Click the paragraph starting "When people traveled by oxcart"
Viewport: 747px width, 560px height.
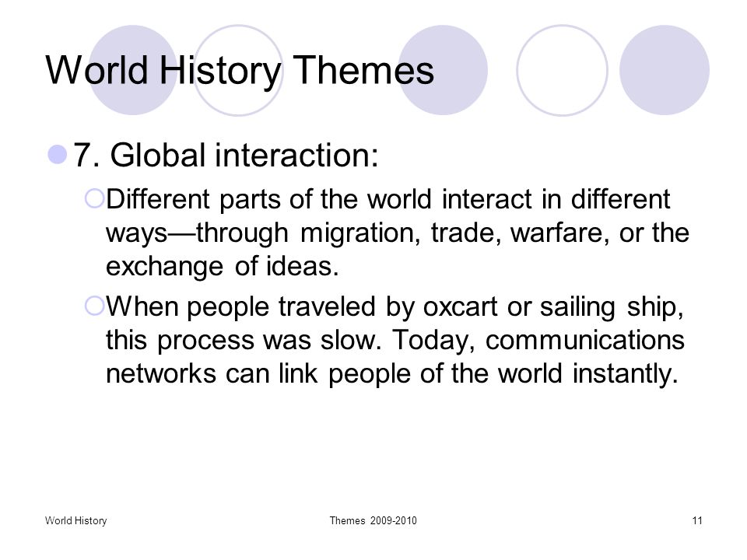[x=395, y=340]
